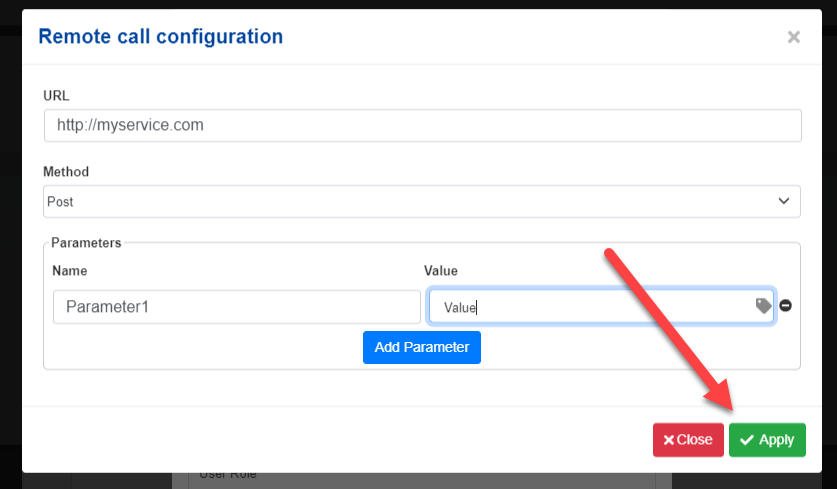Remove parameter using the minus circle icon
The width and height of the screenshot is (837, 489).
tap(785, 305)
